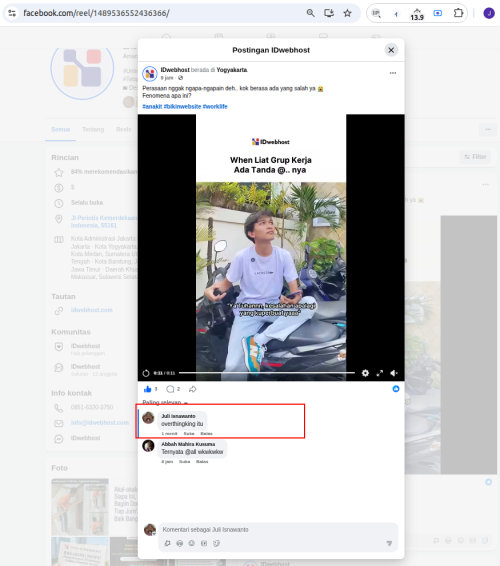Image resolution: width=500 pixels, height=566 pixels.
Task: Open idwebhost.com link under Tautan
Action: coord(92,310)
